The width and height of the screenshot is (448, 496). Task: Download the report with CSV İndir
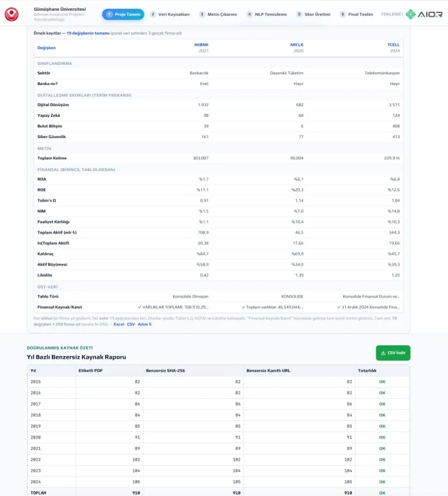click(393, 353)
